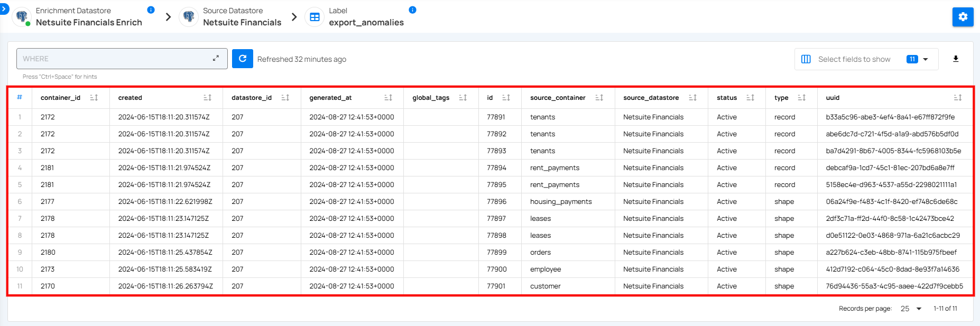This screenshot has width=980, height=326.
Task: Click uuid 76d94436-55a3-4c95-aaee-422d7f9cebb5
Action: (x=894, y=286)
